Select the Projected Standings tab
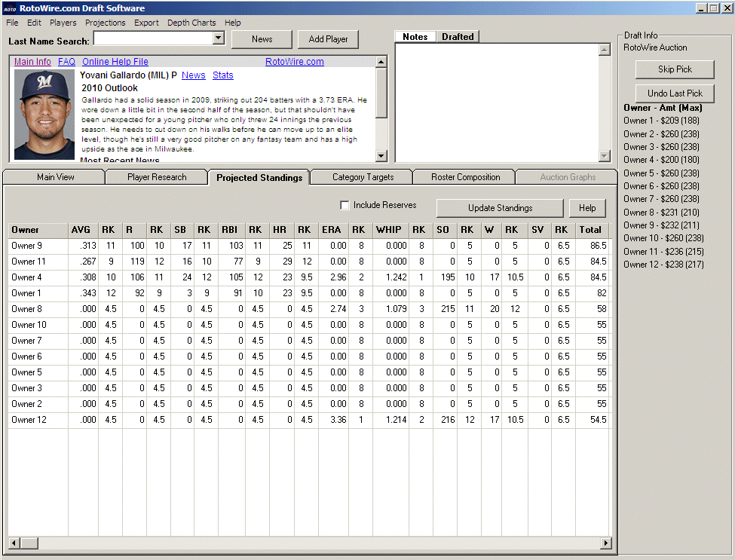The image size is (735, 560). 259,178
